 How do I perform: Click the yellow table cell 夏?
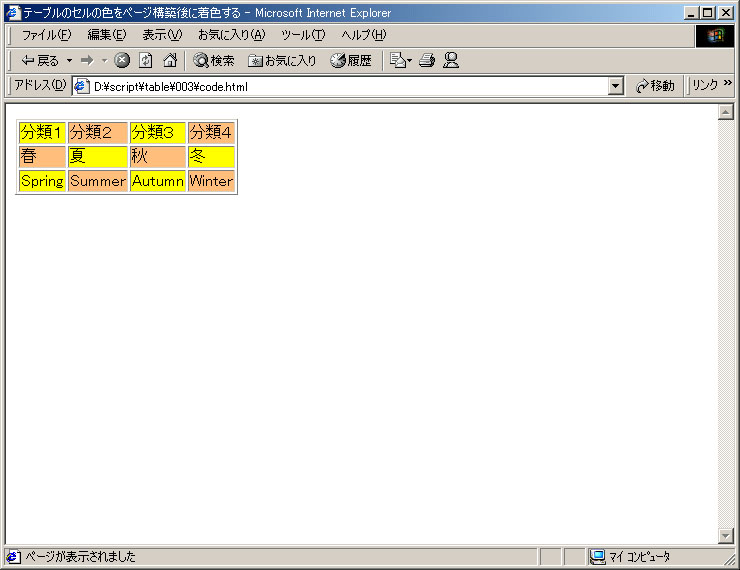pos(98,157)
